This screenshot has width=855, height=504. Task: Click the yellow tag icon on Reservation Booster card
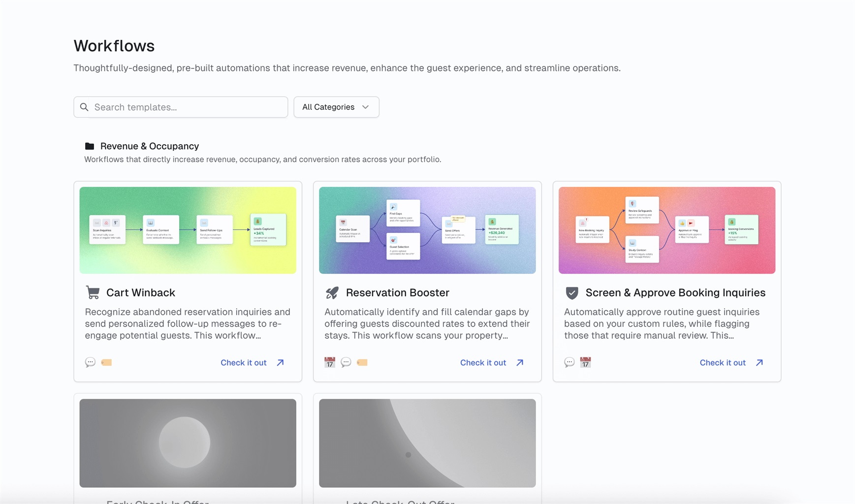(x=362, y=363)
